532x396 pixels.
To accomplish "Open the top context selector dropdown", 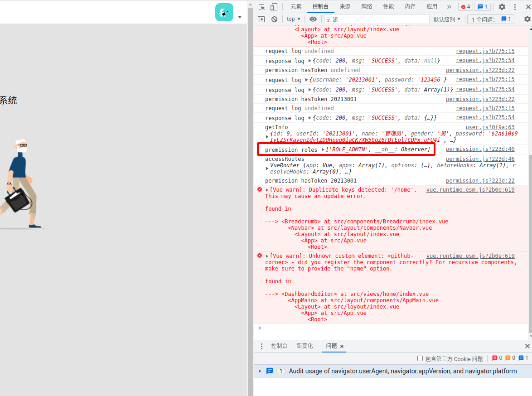I will click(294, 19).
